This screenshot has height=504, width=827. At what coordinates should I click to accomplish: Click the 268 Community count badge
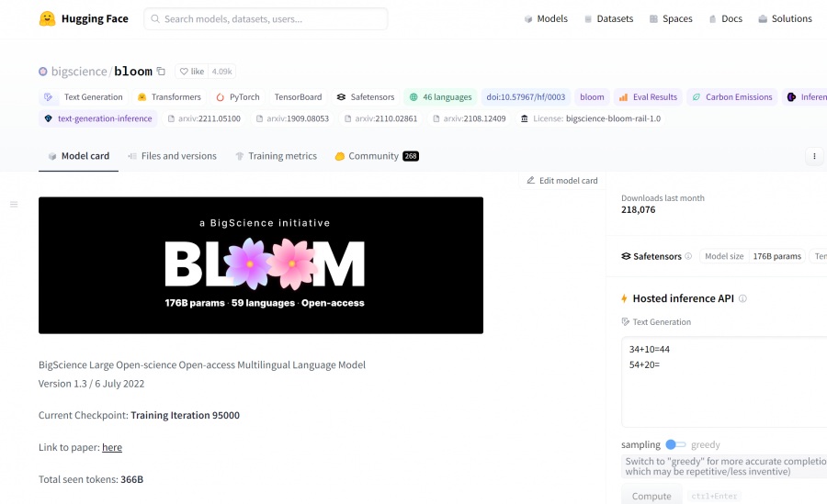[x=411, y=156]
